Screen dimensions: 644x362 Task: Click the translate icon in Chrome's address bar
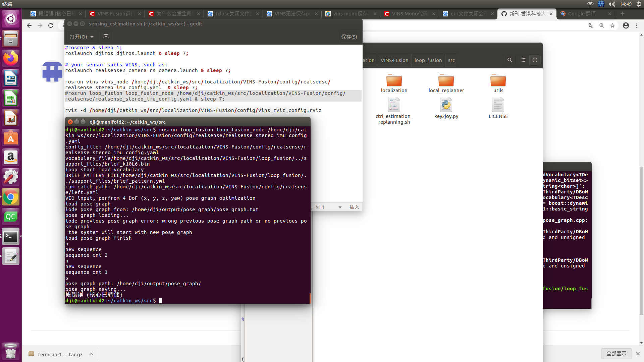(x=590, y=25)
